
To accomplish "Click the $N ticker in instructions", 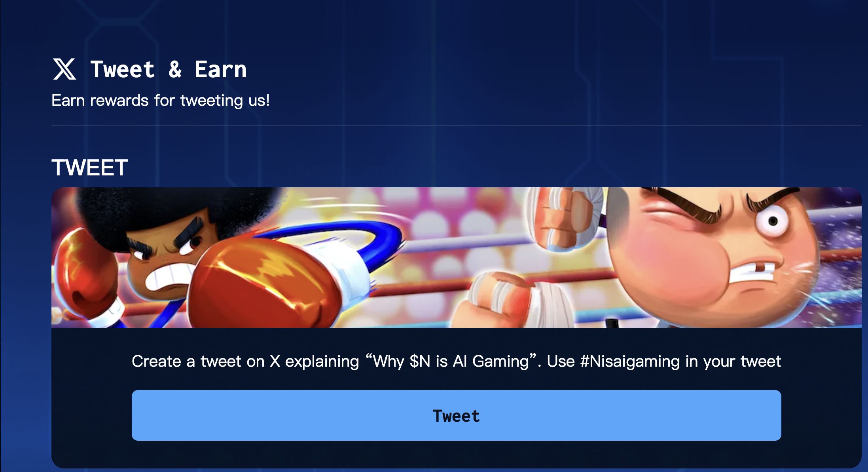I will click(x=420, y=362).
